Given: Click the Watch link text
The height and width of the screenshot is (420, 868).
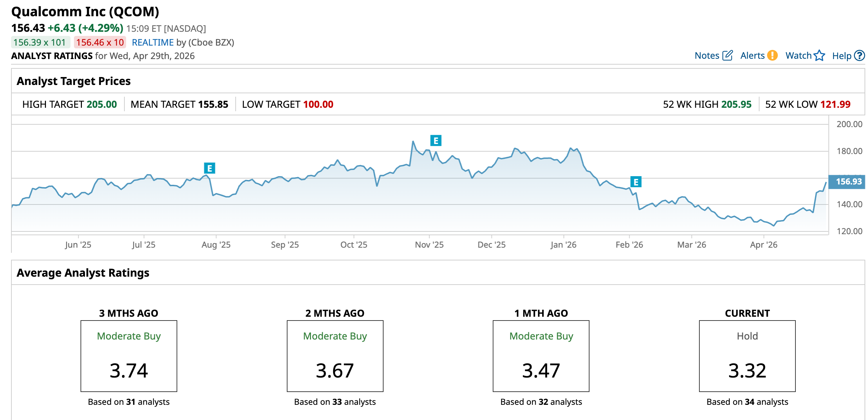Looking at the screenshot, I should [798, 56].
